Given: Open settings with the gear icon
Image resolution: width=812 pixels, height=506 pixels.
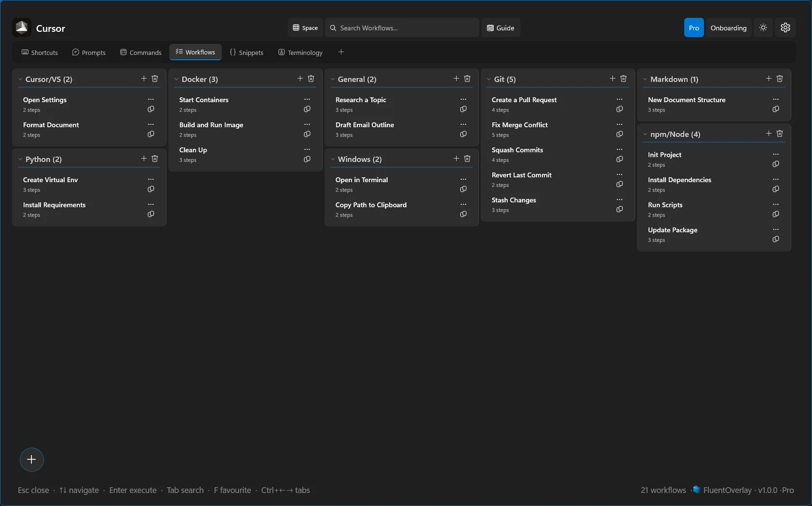Looking at the screenshot, I should (x=785, y=27).
